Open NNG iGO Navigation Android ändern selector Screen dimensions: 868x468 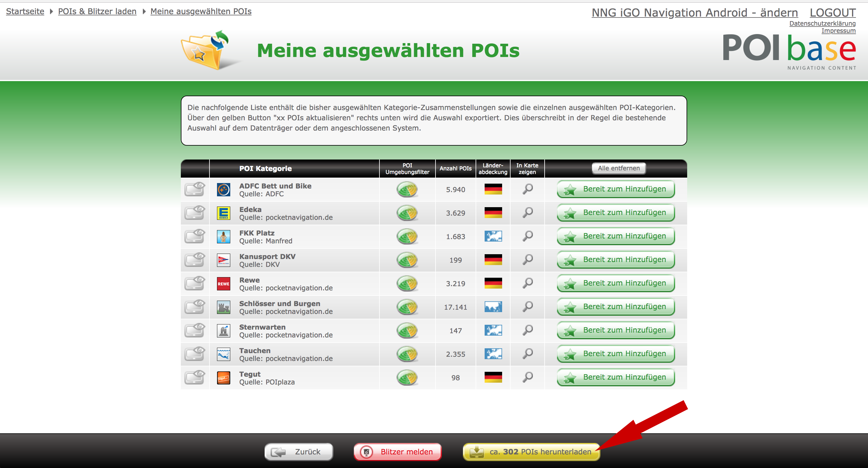(694, 12)
